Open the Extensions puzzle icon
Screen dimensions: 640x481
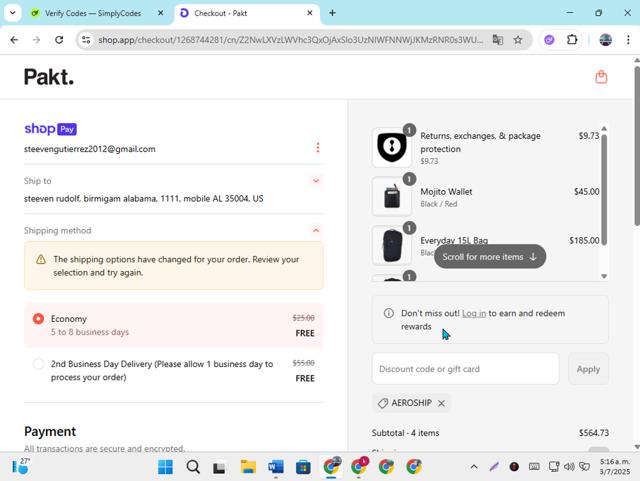(x=572, y=40)
